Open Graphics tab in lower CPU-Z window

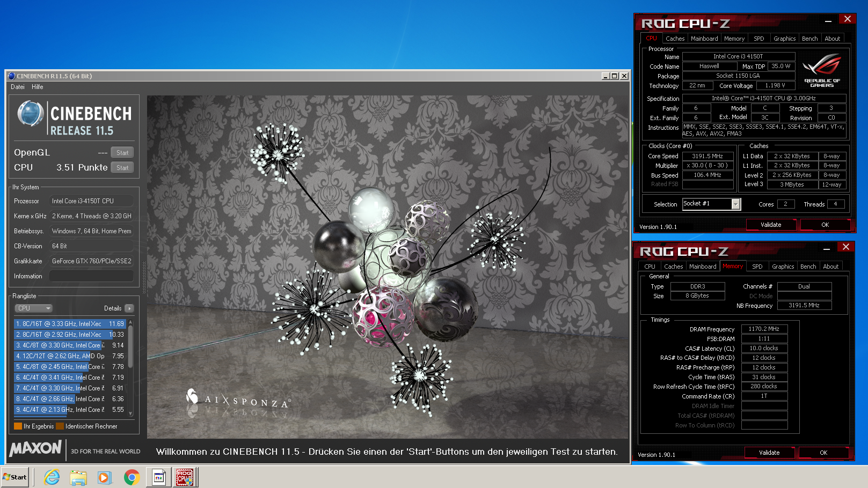pos(783,267)
